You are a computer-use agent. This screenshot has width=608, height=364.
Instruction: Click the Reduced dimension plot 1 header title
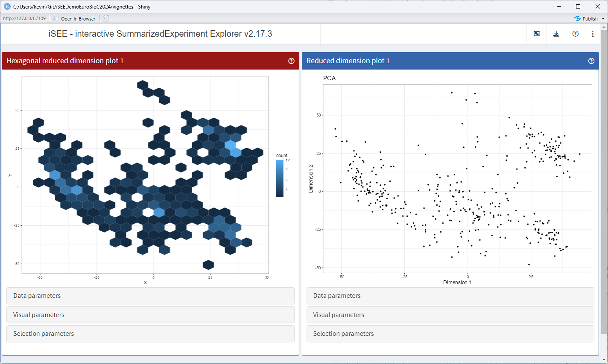pyautogui.click(x=348, y=61)
